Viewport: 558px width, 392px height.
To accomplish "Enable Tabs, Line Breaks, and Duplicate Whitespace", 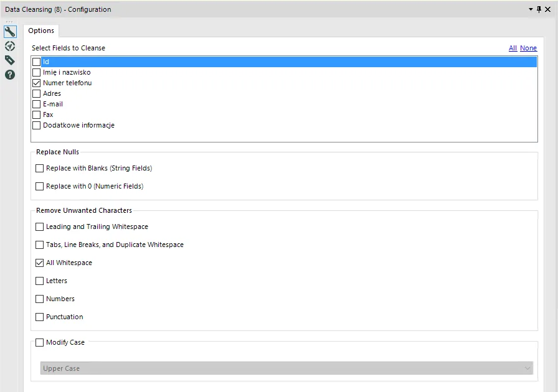I will 39,245.
